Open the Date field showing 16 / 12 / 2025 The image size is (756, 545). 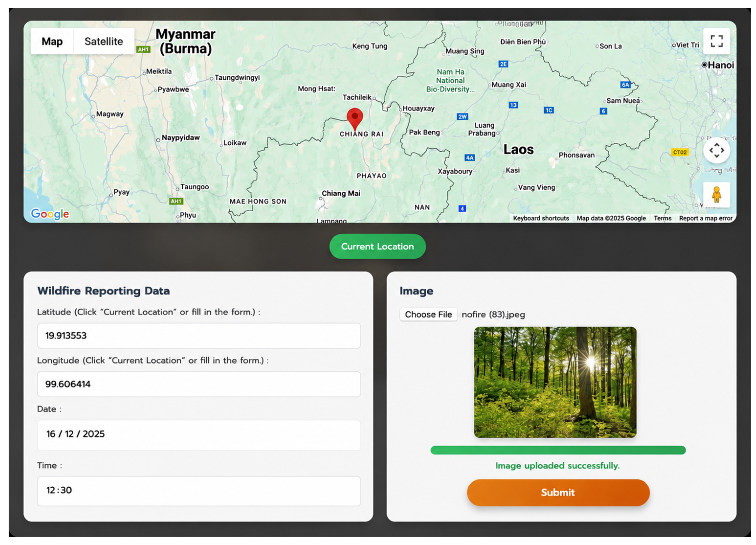199,435
